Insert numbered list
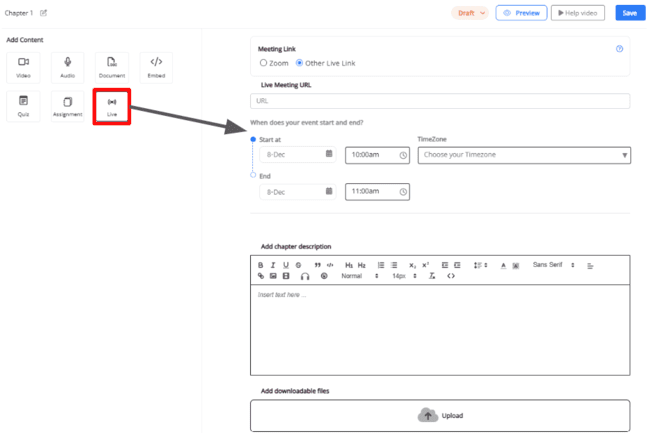 tap(381, 265)
